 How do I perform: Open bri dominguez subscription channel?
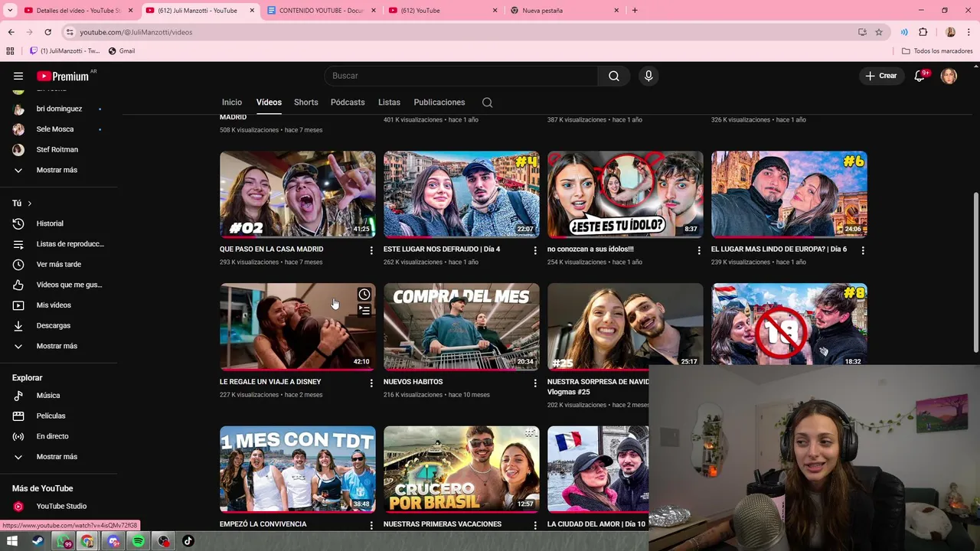58,109
